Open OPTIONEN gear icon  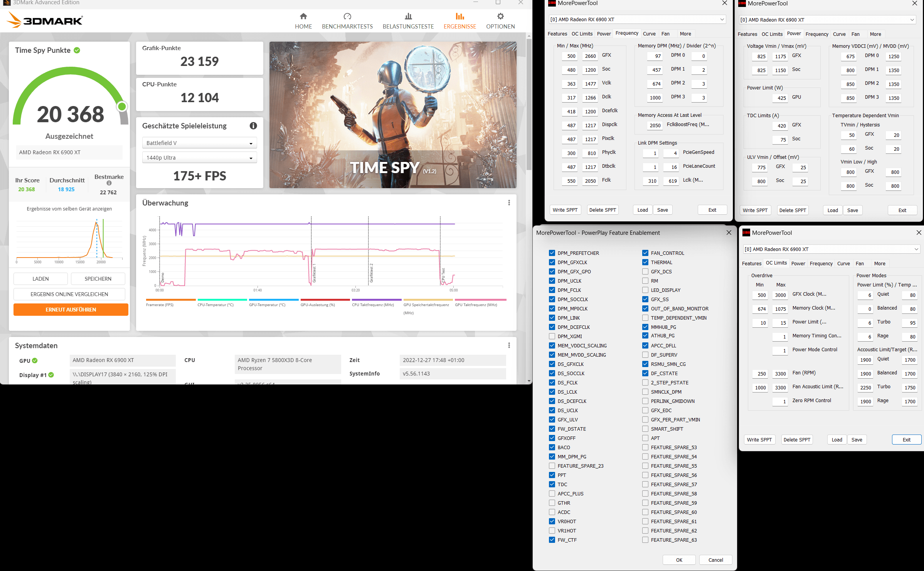pos(500,16)
